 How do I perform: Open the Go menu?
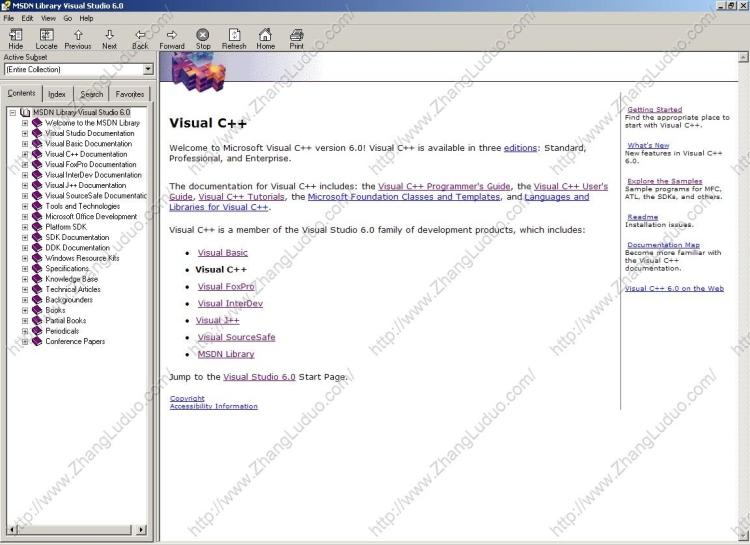pos(67,18)
